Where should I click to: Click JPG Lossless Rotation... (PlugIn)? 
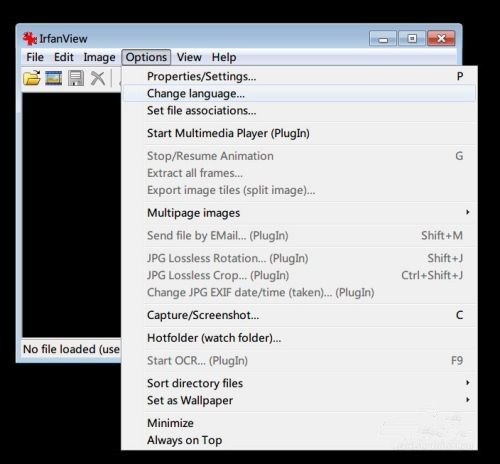299,258
